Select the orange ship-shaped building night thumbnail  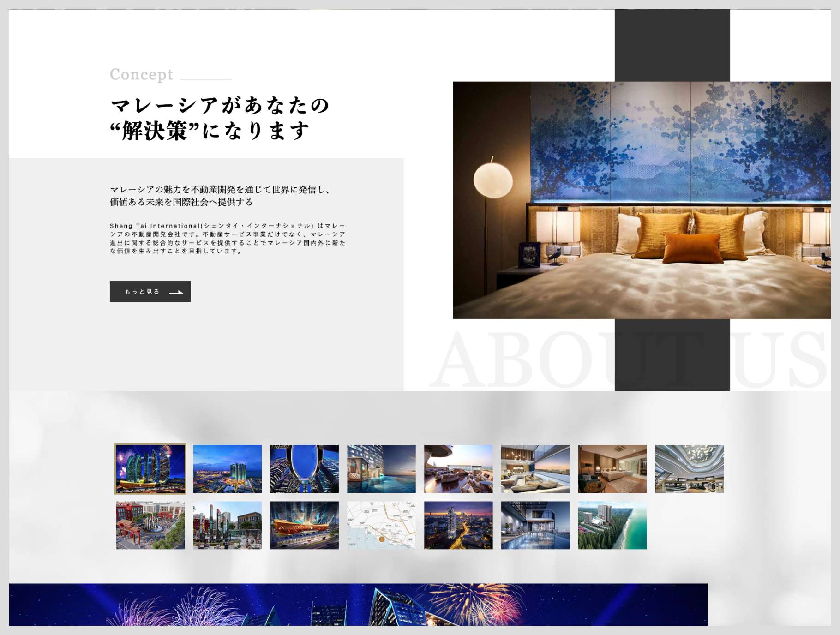coord(304,525)
